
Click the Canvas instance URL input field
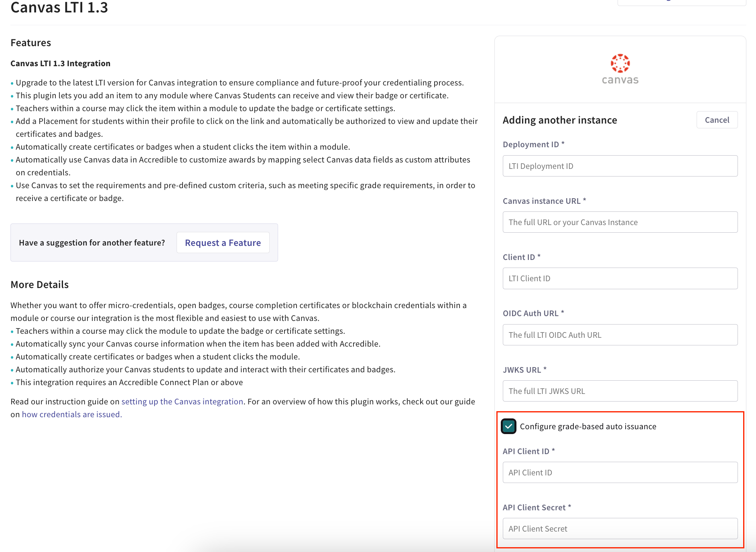[620, 222]
